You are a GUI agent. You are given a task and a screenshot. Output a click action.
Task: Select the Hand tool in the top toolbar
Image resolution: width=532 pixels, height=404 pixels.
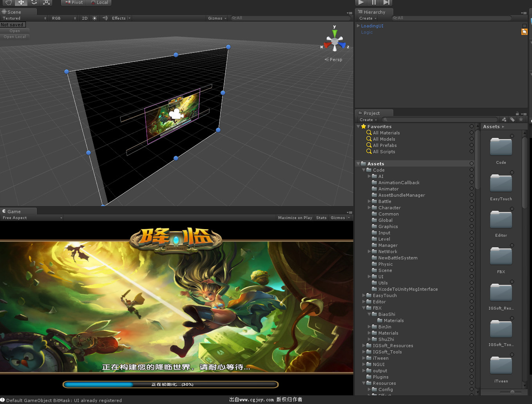[x=8, y=2]
